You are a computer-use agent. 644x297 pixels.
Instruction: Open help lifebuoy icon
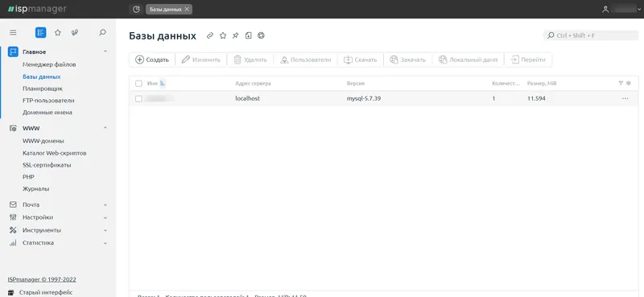tap(261, 35)
